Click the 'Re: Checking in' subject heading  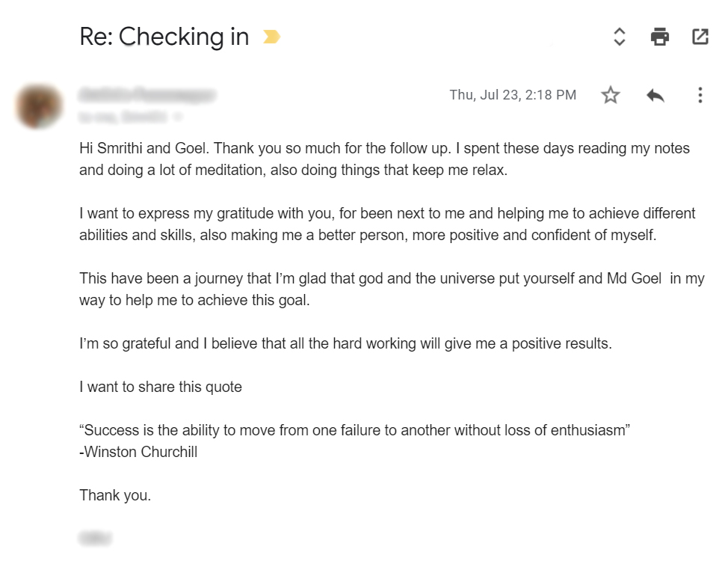coord(164,36)
